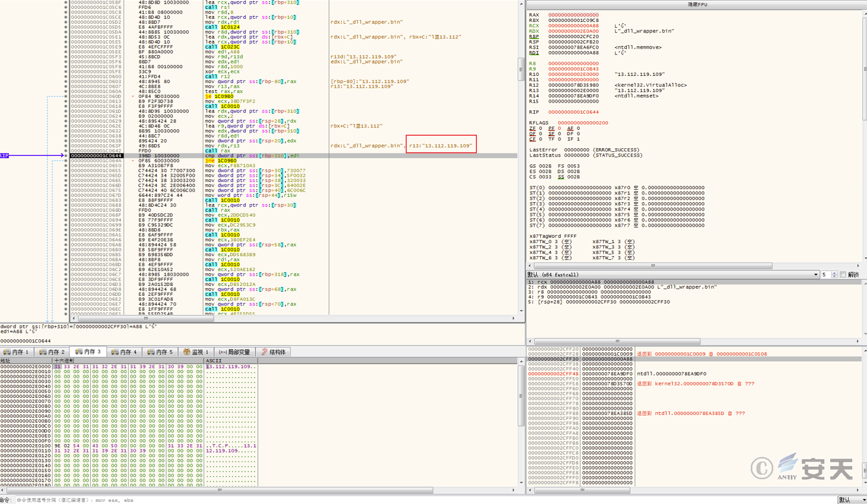Open the 内存 1 memory dump tab
Viewport: 867px width, 504px height.
point(17,352)
